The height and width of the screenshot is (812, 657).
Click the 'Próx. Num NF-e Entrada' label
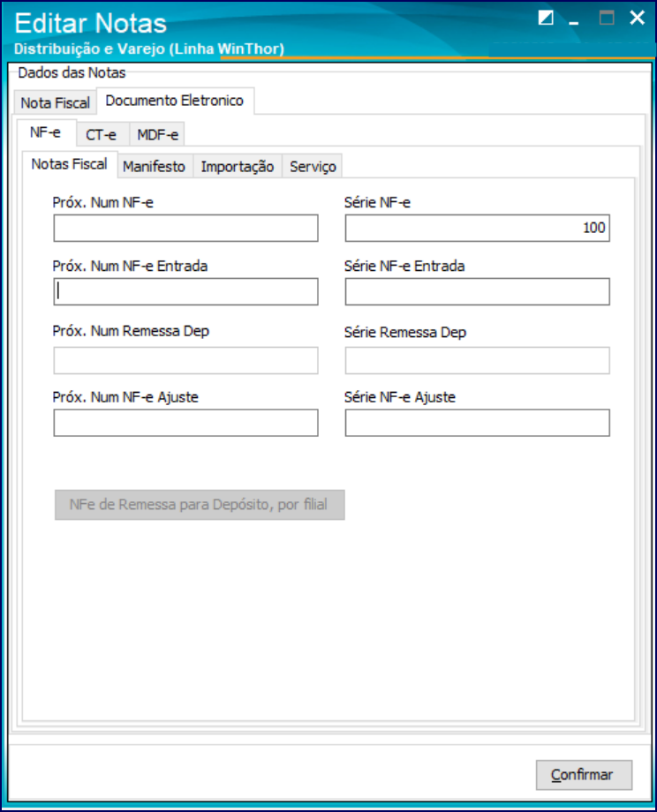(x=130, y=267)
